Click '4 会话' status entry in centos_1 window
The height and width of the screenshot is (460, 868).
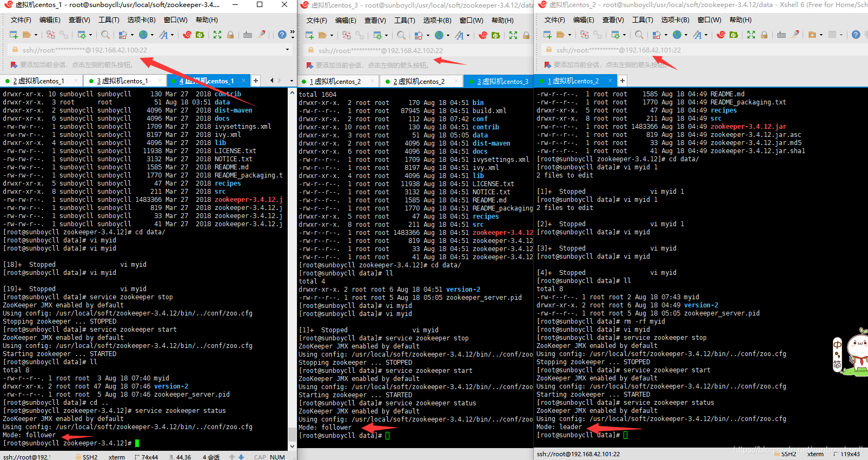tap(211, 457)
